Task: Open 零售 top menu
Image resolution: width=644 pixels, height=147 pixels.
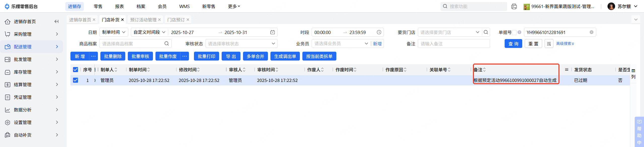Action: click(98, 6)
